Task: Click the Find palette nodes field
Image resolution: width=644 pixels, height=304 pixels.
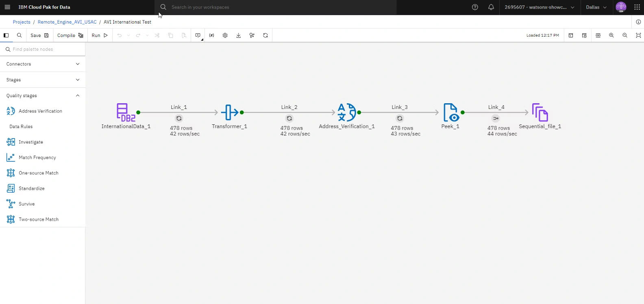Action: [43, 49]
